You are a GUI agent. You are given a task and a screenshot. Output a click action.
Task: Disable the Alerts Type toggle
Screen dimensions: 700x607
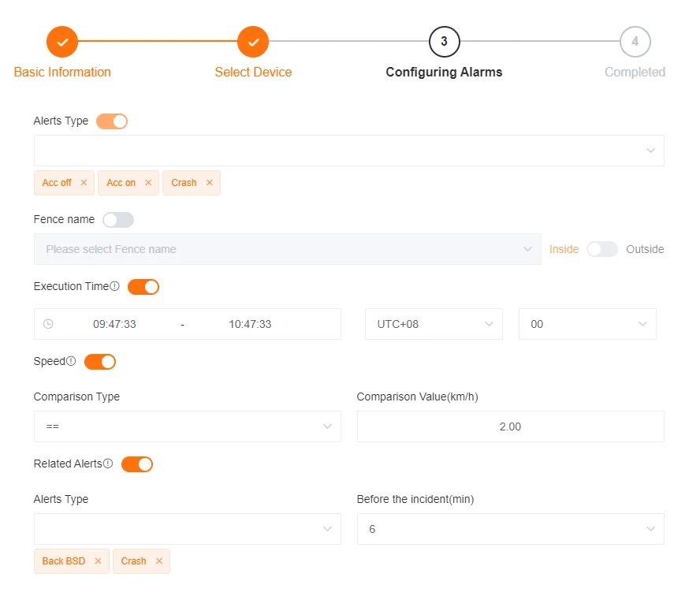point(111,121)
